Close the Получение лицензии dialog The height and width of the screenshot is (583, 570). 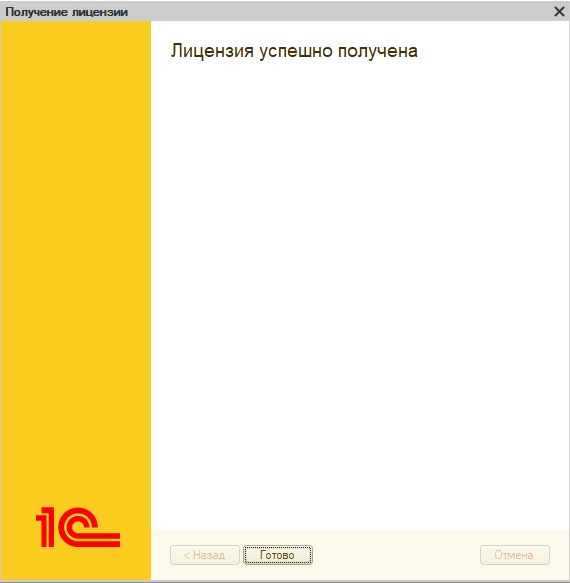point(559,12)
